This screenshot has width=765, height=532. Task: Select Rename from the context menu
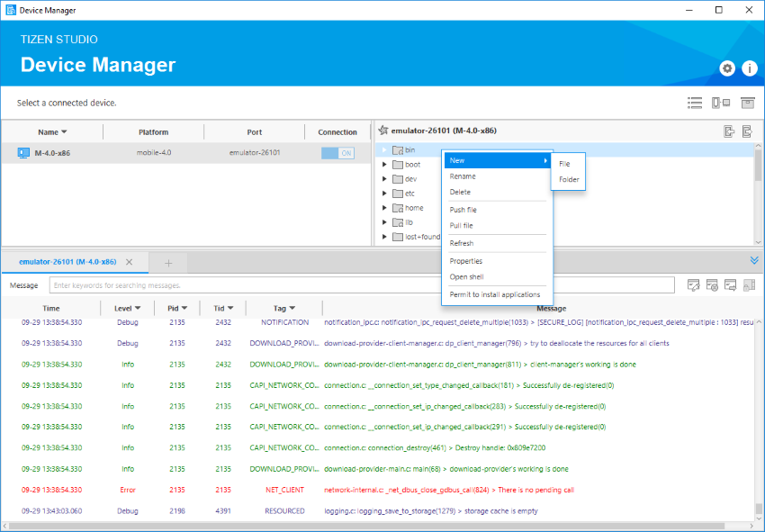pyautogui.click(x=464, y=177)
